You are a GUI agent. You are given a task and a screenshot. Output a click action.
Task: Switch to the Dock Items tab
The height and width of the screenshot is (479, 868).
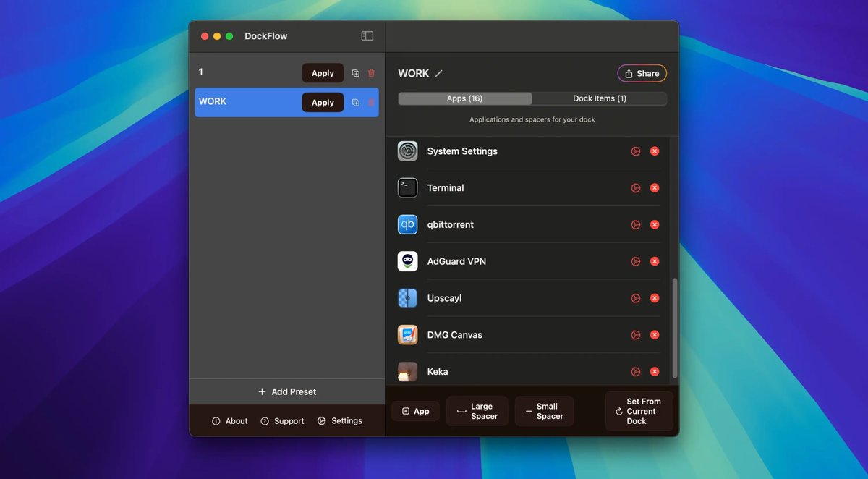[x=599, y=98]
